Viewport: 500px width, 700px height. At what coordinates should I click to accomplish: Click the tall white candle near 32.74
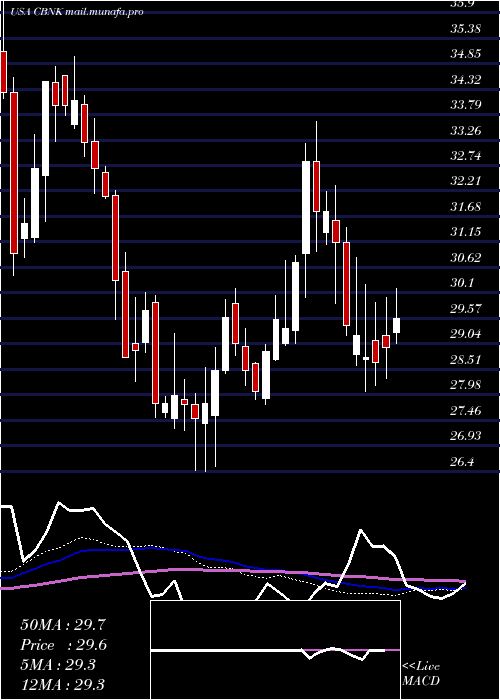pos(306,207)
